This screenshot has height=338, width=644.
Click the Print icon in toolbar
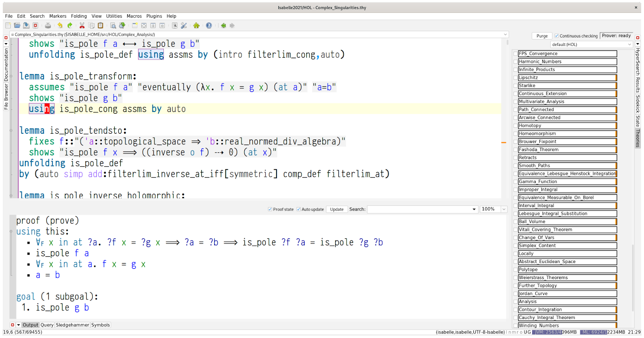pyautogui.click(x=48, y=25)
